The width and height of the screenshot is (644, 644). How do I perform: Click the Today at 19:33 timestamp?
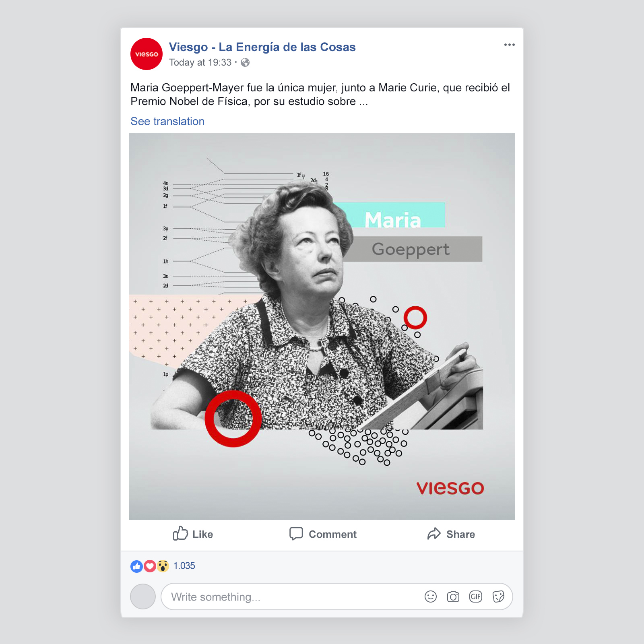pyautogui.click(x=200, y=62)
